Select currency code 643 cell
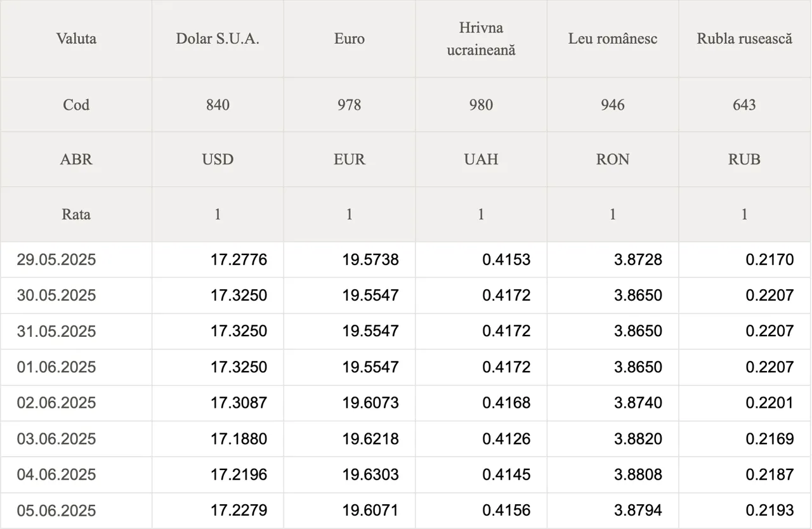This screenshot has width=812, height=529. [745, 105]
